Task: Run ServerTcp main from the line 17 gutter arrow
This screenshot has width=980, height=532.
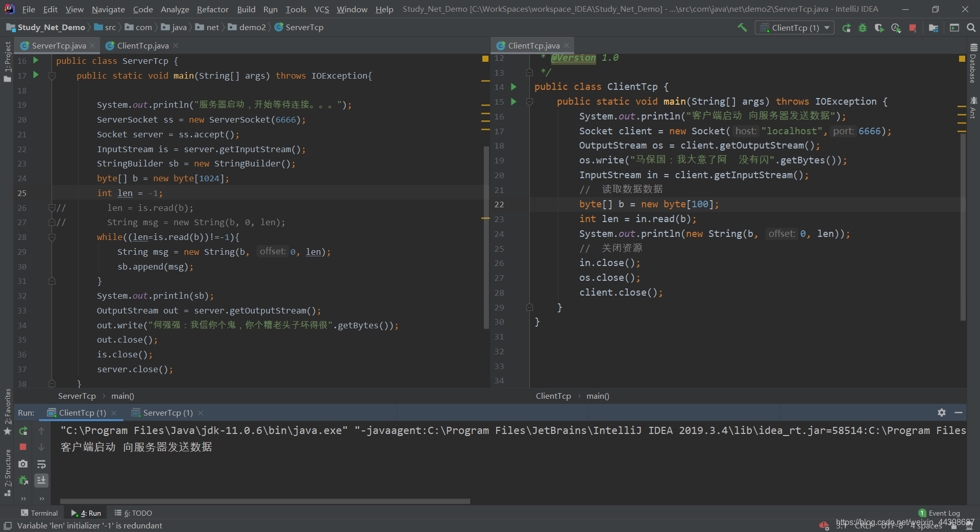Action: (36, 75)
